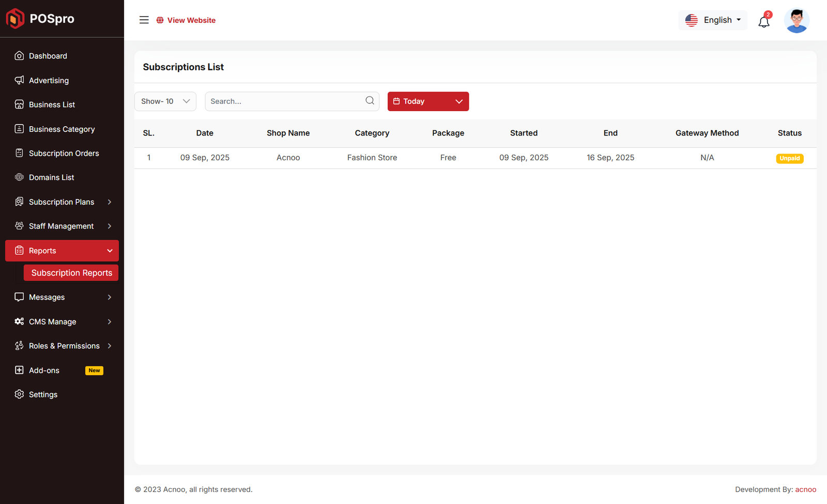Open the user profile avatar

click(796, 21)
